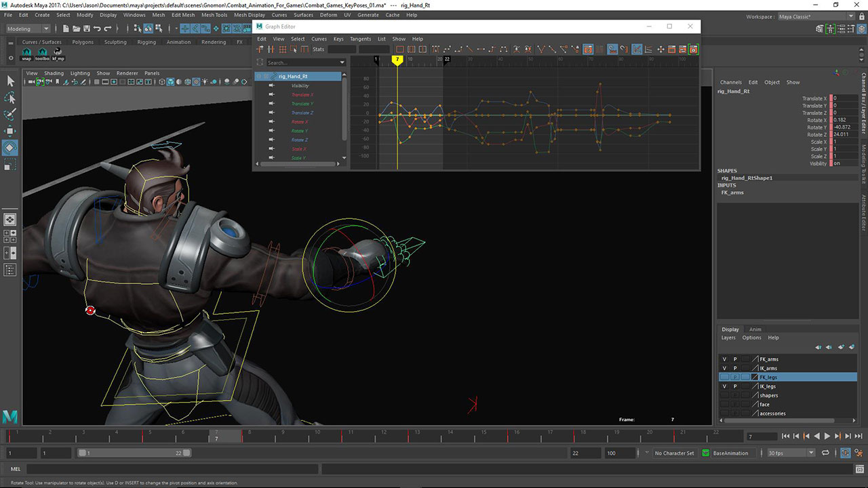Open the Tangents menu in Graph Editor
Screen dimensions: 868x488
(x=360, y=39)
